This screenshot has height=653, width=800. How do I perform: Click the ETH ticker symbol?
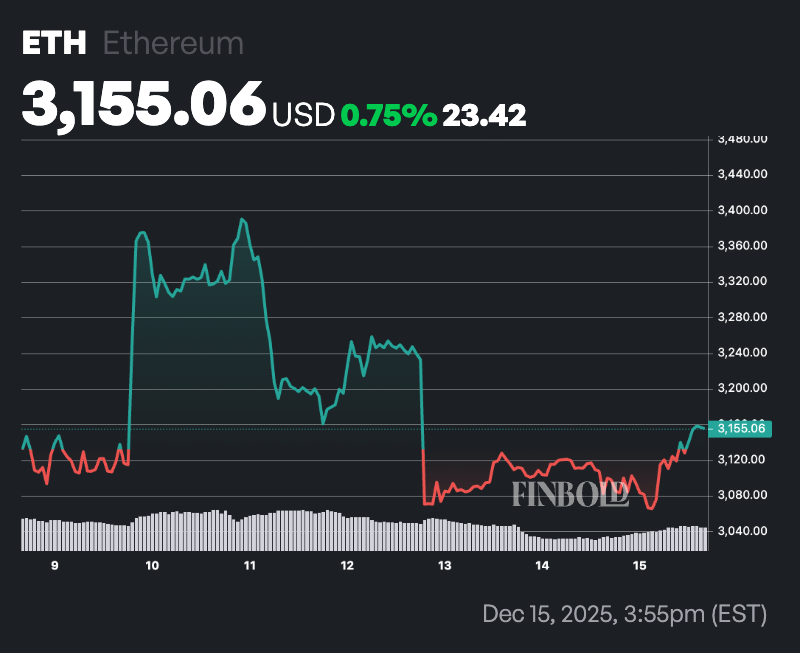pyautogui.click(x=55, y=42)
